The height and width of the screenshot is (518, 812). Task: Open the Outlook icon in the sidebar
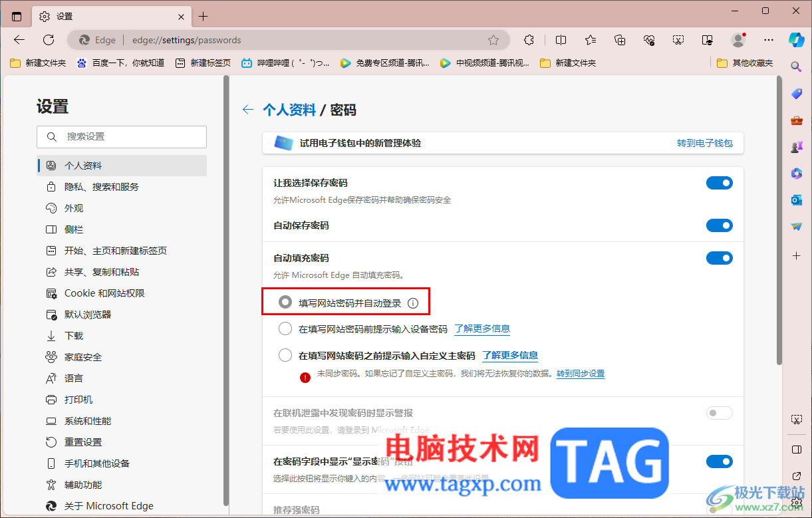796,199
